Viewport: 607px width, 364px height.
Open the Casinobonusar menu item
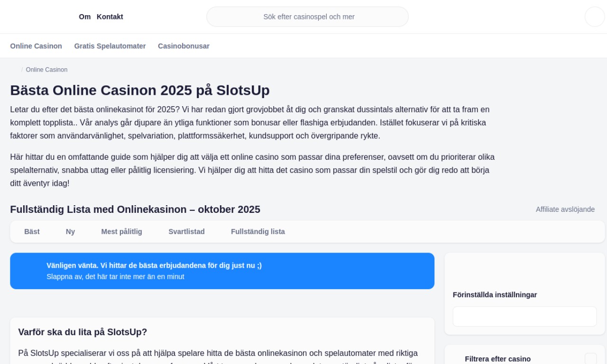[184, 46]
